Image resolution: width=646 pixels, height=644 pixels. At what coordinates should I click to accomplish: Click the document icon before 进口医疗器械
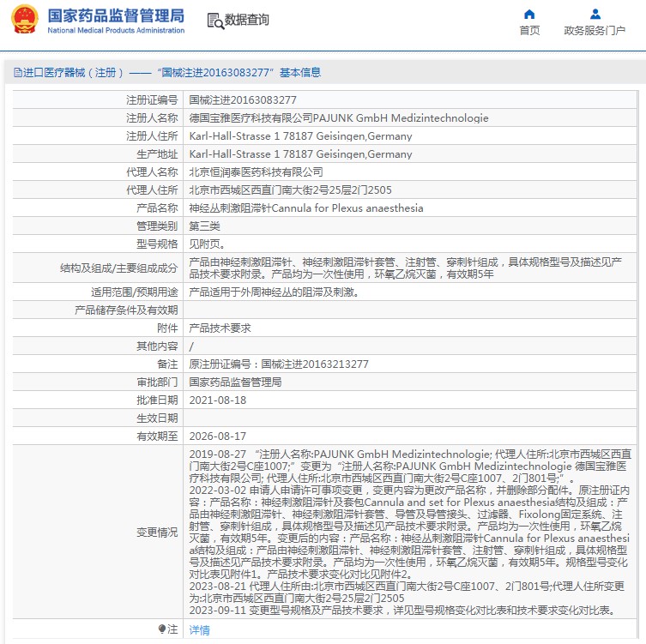[x=17, y=73]
